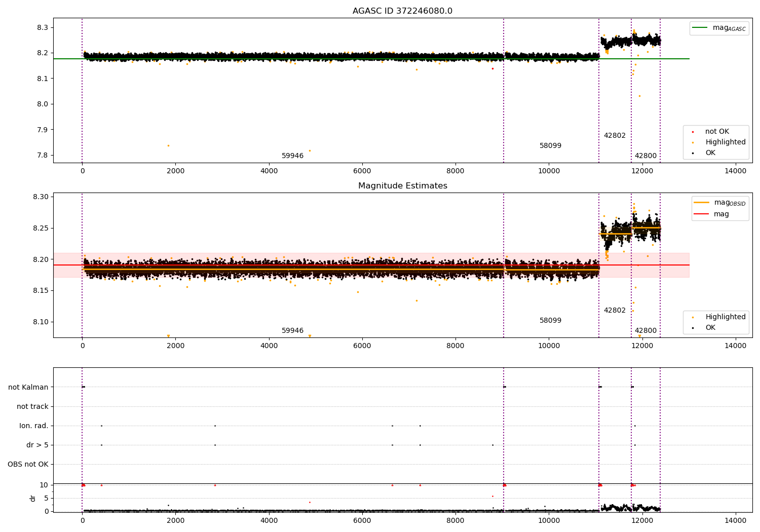
Task: Click the rotated dr axis label
Action: coord(33,498)
